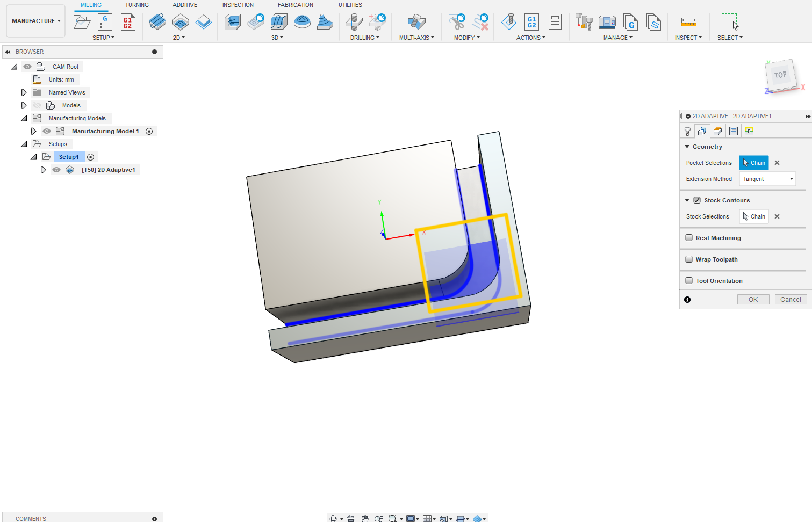
Task: Open the Tool Library icon in Manage
Action: click(584, 22)
